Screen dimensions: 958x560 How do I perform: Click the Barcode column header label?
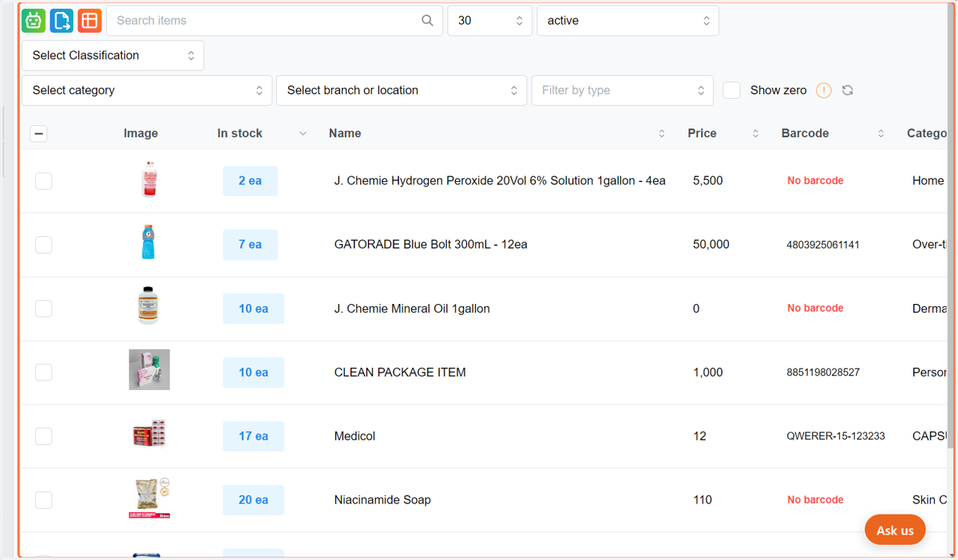805,133
